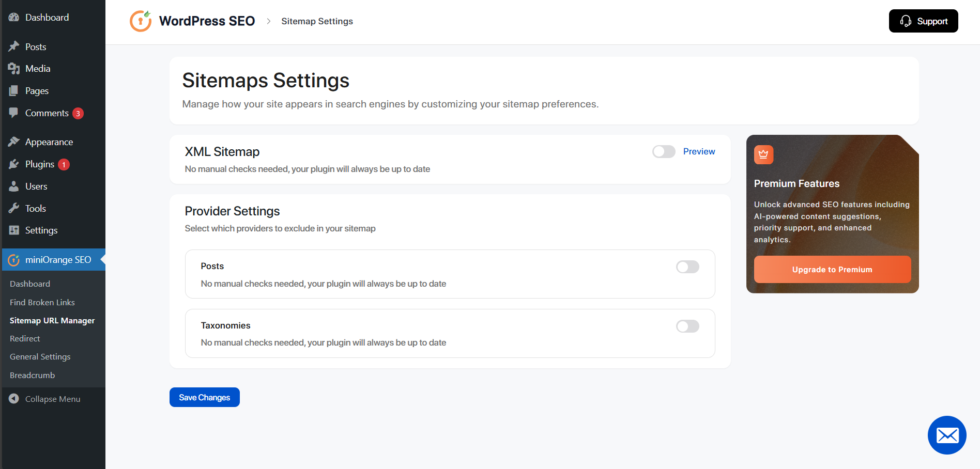Click the Sitemap Settings breadcrumb chevron
Screen dimensions: 980x469
click(x=268, y=21)
